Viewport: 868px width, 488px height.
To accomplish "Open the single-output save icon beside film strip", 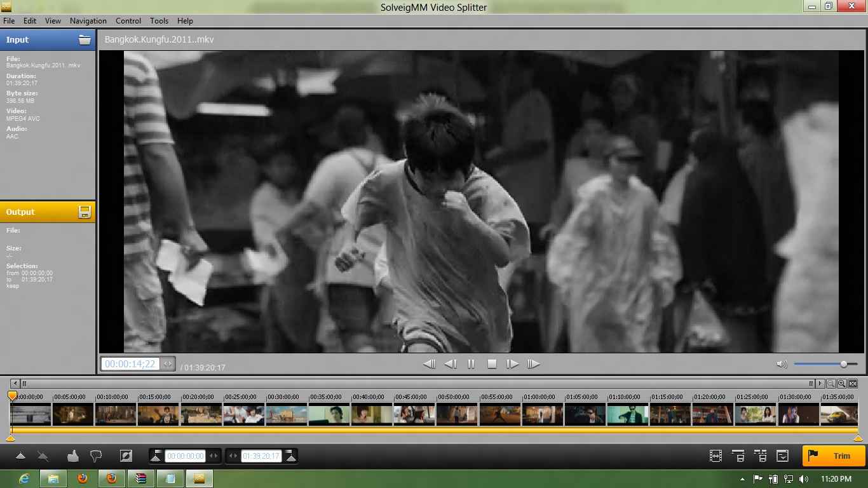I will pos(738,456).
